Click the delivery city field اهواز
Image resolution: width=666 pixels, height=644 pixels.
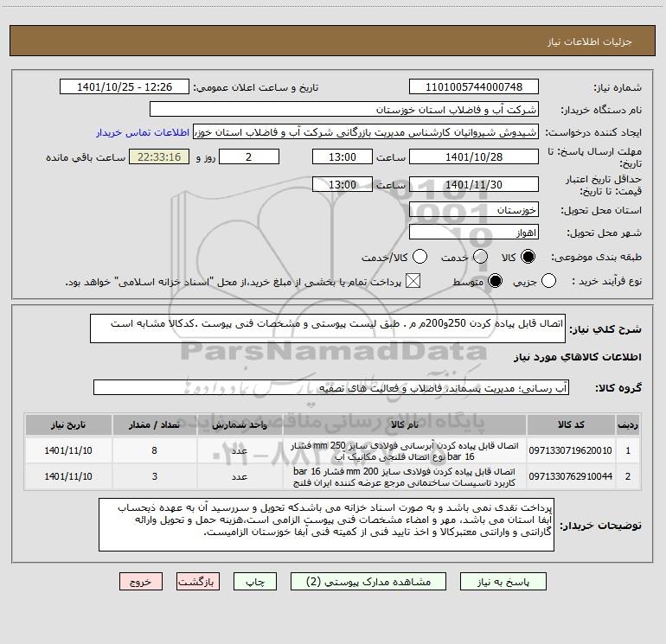point(474,232)
